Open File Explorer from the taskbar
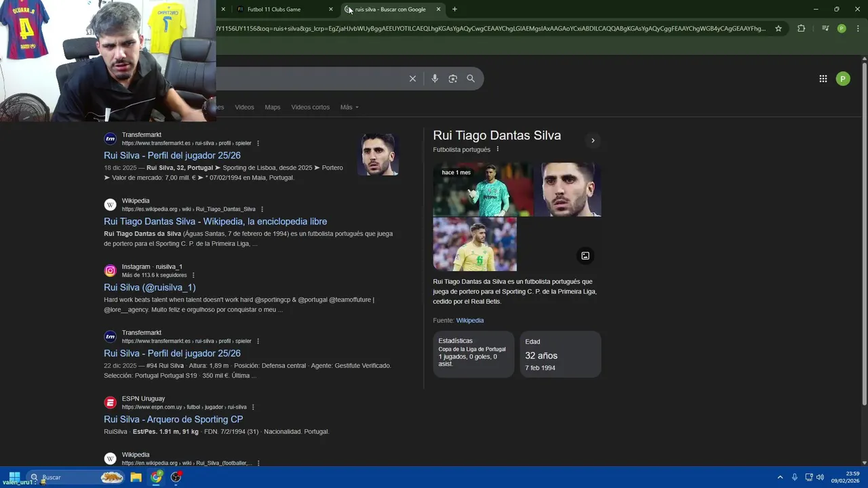The image size is (868, 488). pos(136,477)
